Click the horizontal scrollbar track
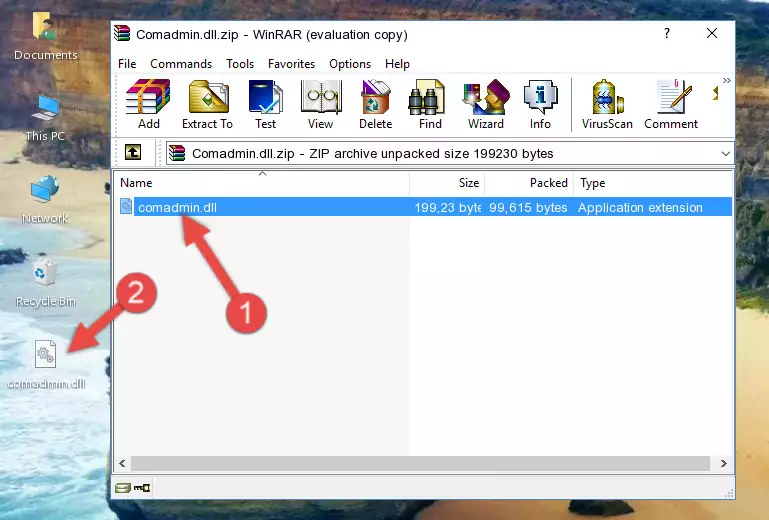Screen dimensions: 769x520 click(x=420, y=463)
